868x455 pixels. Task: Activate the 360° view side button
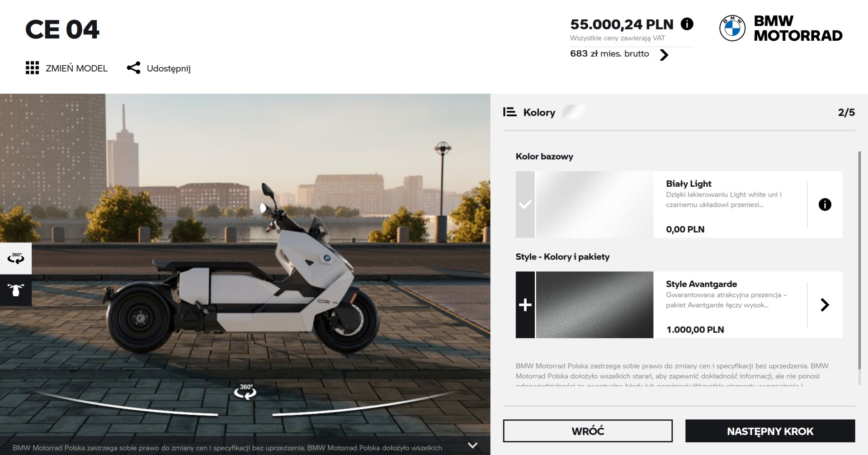click(x=16, y=258)
